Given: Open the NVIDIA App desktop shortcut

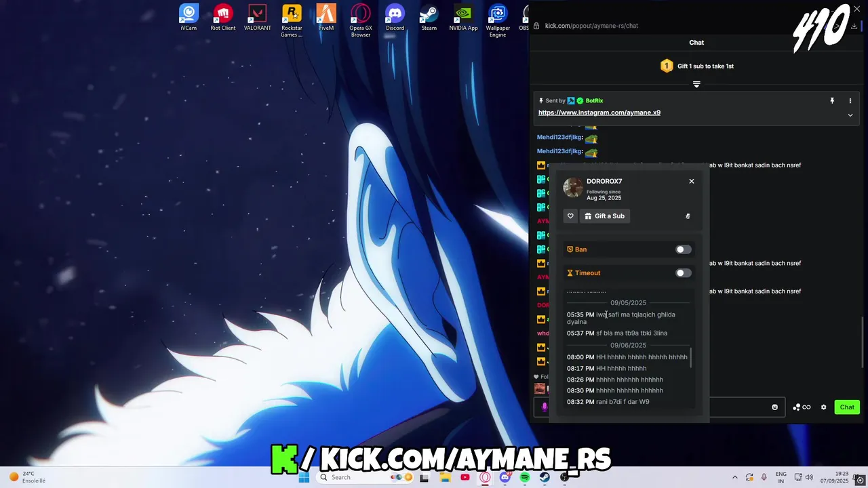Looking at the screenshot, I should [x=463, y=18].
